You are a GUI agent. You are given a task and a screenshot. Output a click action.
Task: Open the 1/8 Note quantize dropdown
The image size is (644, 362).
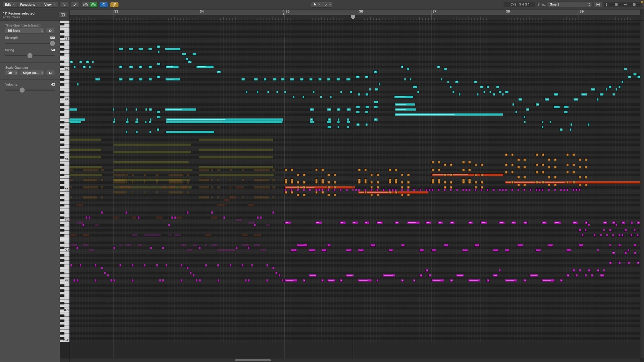pos(25,31)
